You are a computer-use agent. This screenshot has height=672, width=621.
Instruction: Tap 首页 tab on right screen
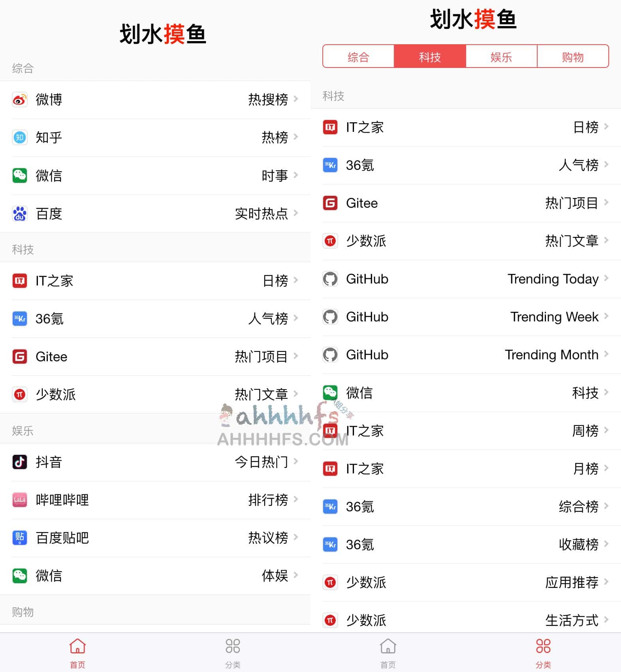tap(388, 653)
